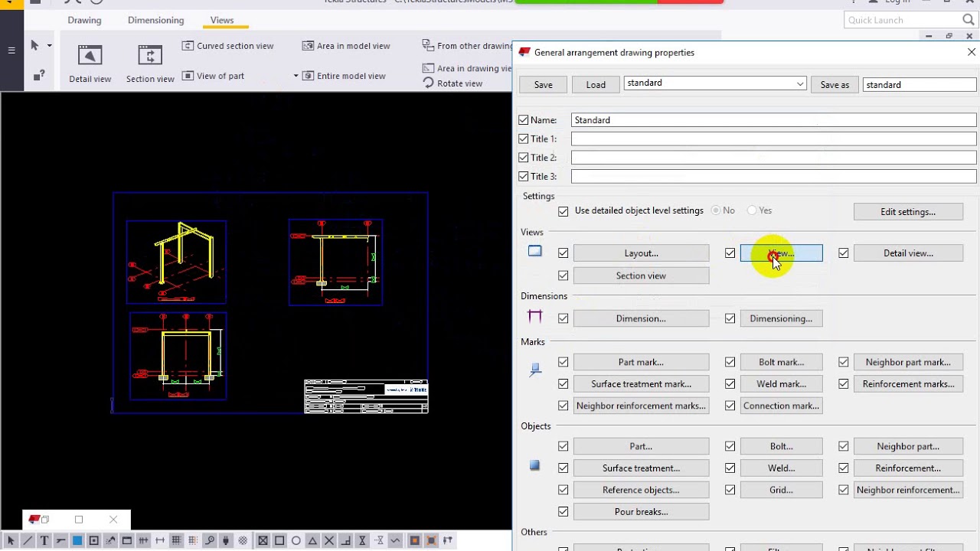Click the Save button

[x=544, y=84]
